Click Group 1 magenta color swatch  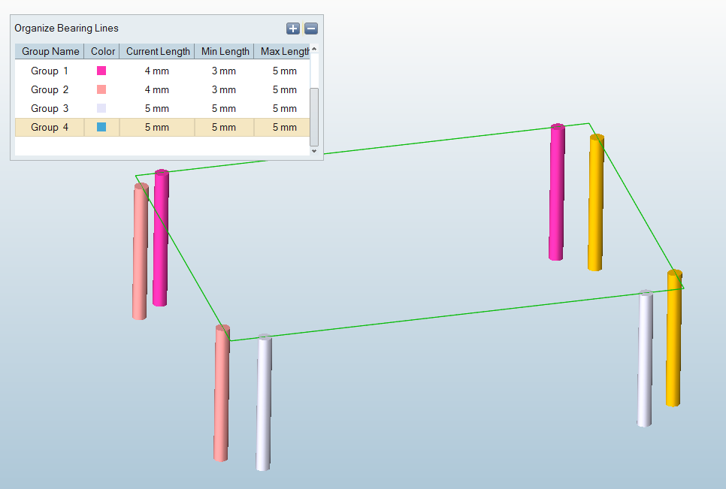[x=101, y=71]
